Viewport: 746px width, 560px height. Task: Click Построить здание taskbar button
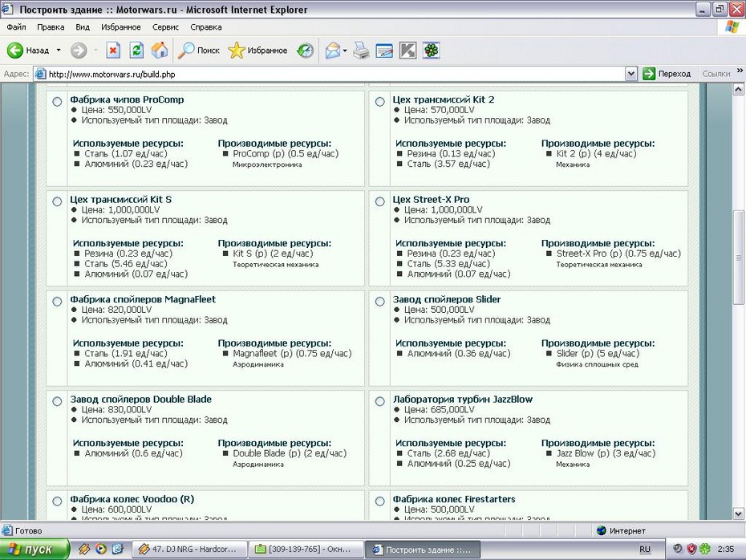click(x=423, y=550)
